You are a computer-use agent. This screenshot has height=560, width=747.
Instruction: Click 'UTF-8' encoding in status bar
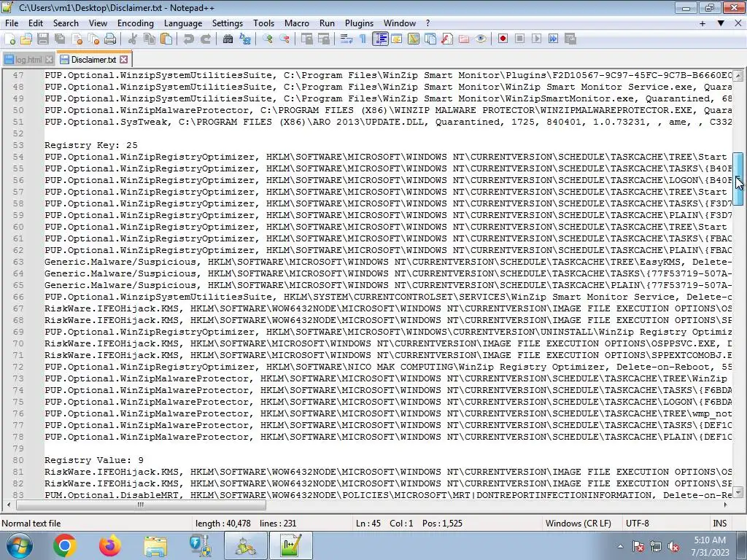(x=637, y=524)
